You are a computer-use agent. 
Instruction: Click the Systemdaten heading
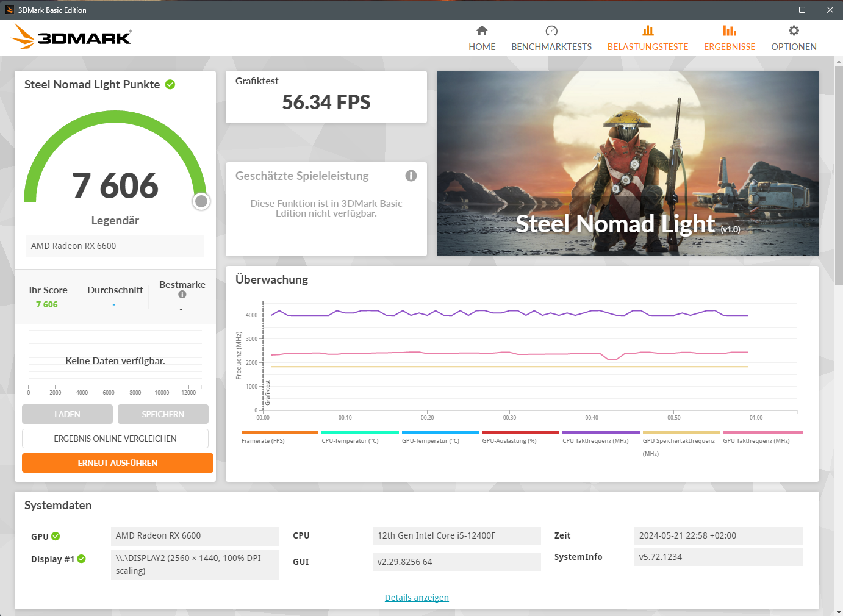click(x=58, y=505)
